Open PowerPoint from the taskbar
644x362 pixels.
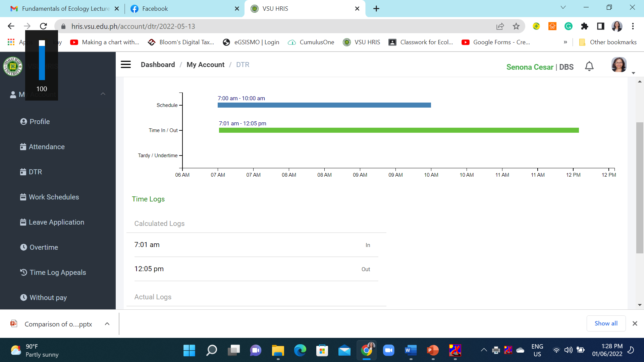click(x=433, y=351)
